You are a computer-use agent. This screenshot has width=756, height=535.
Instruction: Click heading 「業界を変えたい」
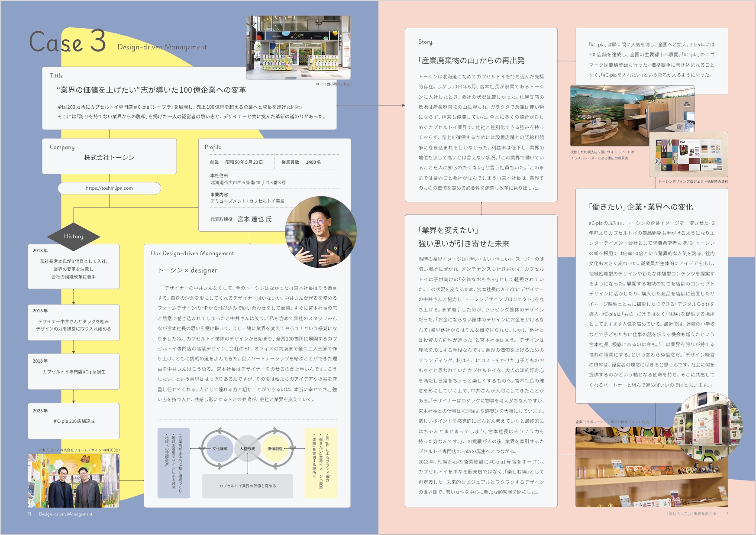coord(448,230)
